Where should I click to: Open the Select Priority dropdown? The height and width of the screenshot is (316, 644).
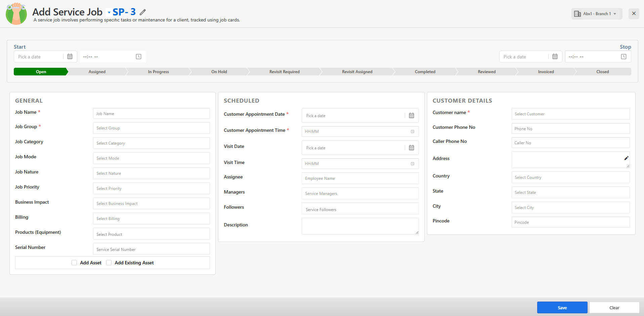151,189
